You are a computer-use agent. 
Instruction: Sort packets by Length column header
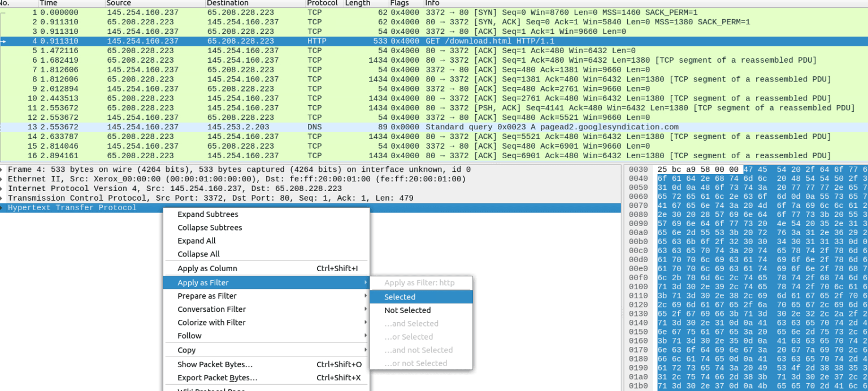coord(366,3)
